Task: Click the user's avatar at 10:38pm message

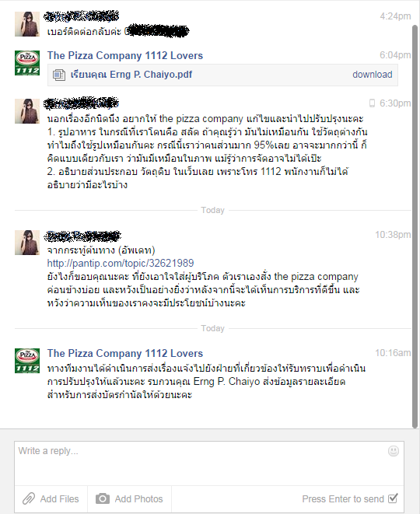Action: pos(27,243)
